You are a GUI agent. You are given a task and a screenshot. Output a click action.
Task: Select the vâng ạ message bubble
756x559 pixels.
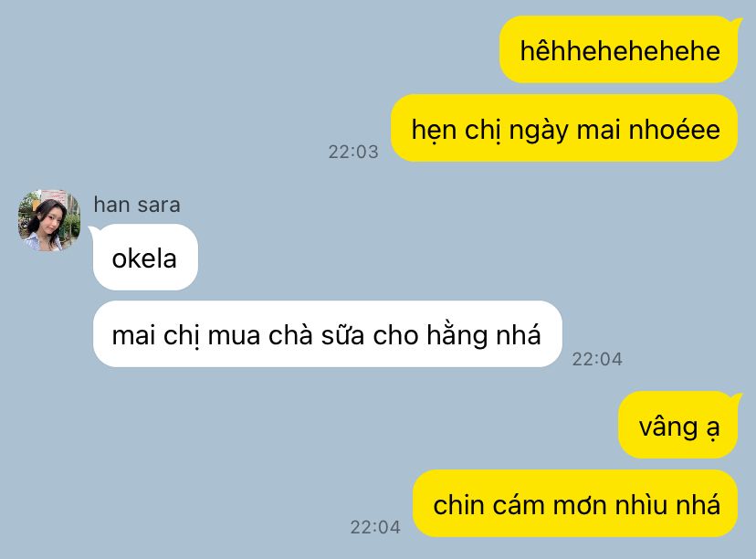pos(677,425)
